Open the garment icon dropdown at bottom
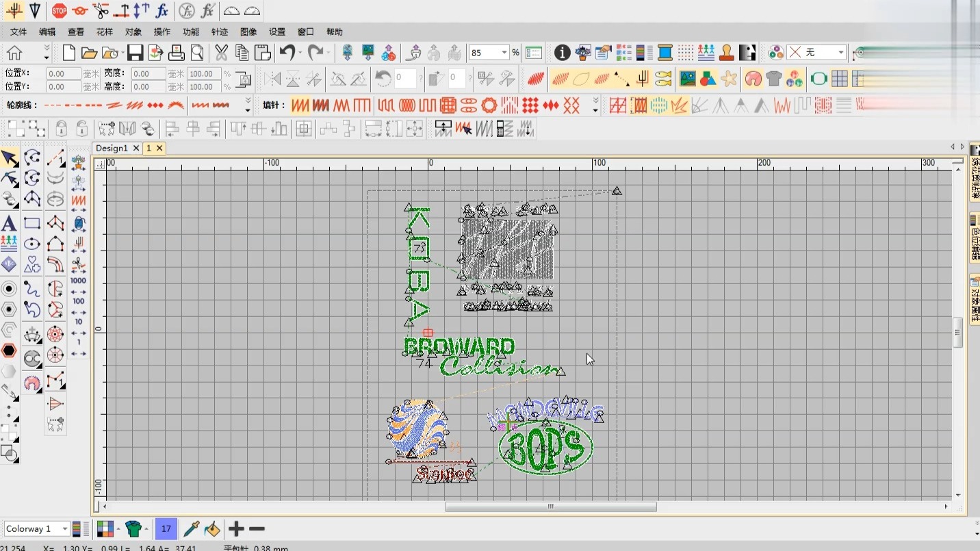The width and height of the screenshot is (980, 551). click(x=146, y=528)
